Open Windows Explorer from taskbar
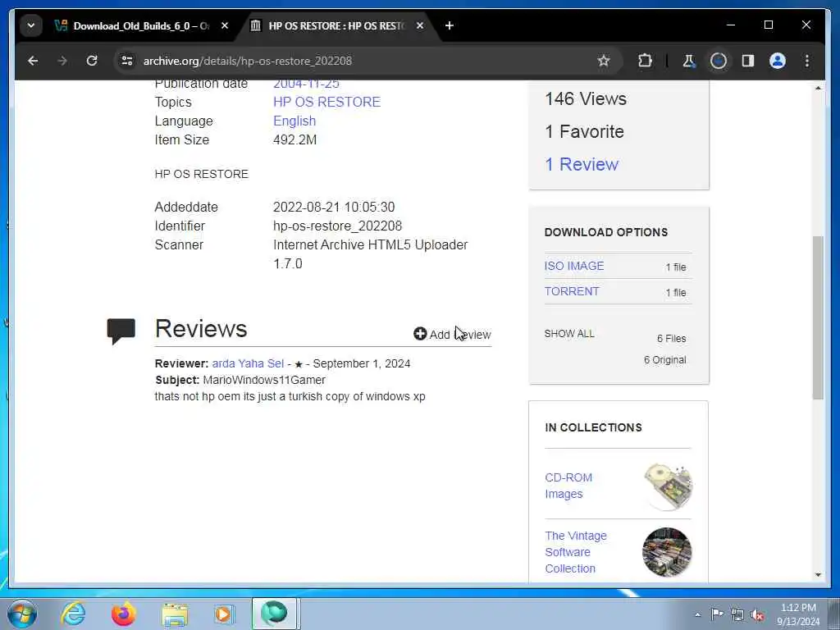 point(175,614)
